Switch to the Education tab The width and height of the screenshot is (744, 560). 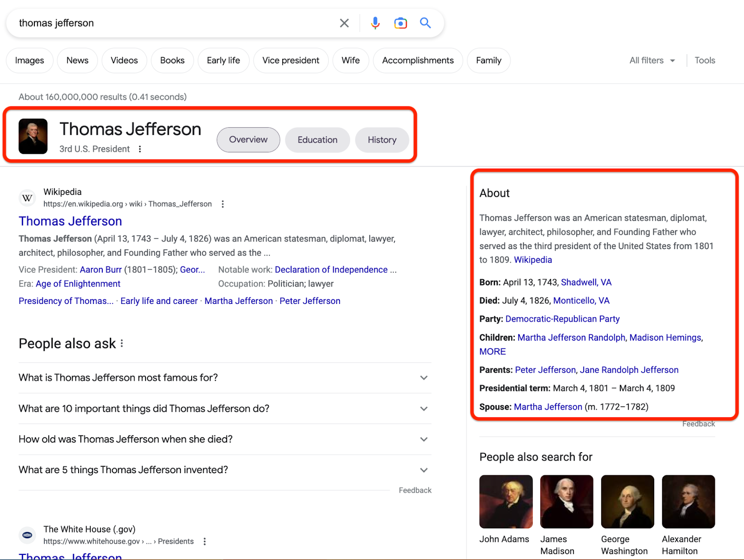pos(318,140)
